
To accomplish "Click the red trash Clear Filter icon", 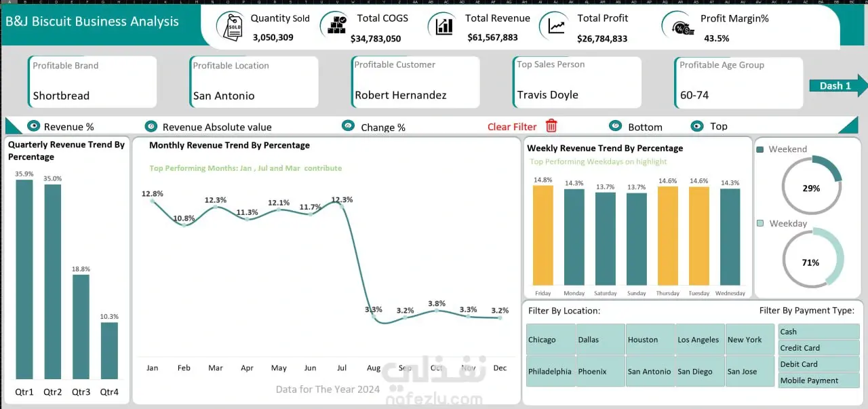I will tap(551, 125).
